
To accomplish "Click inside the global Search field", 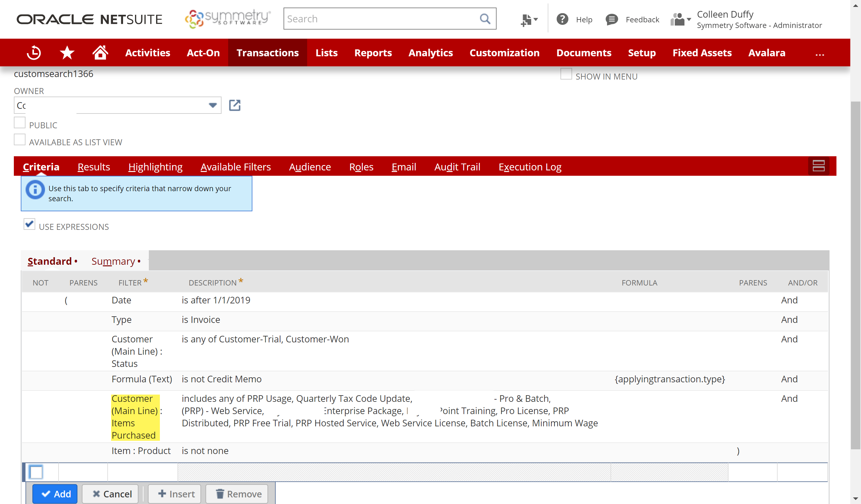I will pos(376,19).
